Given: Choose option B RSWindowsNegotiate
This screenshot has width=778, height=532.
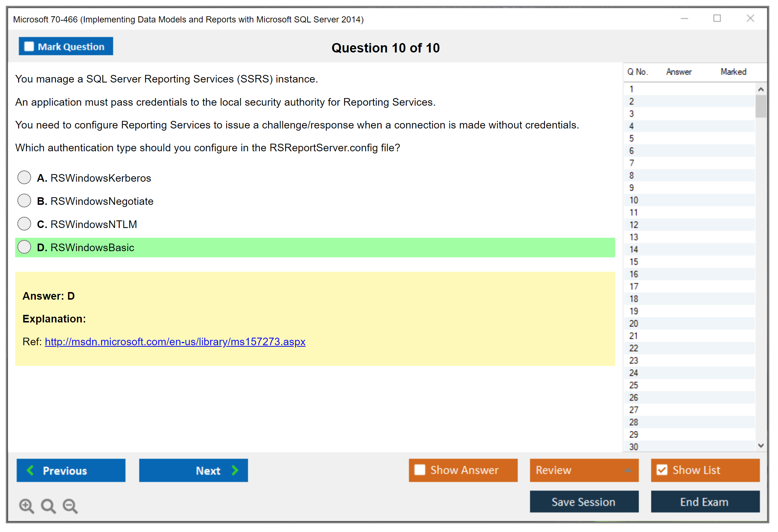Looking at the screenshot, I should (x=24, y=201).
